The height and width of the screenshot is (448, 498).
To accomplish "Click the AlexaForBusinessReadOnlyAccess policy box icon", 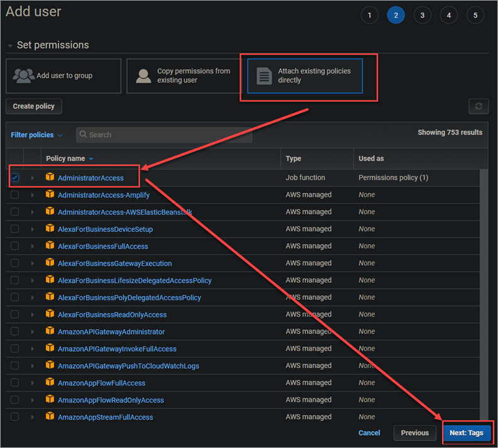I will click(x=50, y=314).
